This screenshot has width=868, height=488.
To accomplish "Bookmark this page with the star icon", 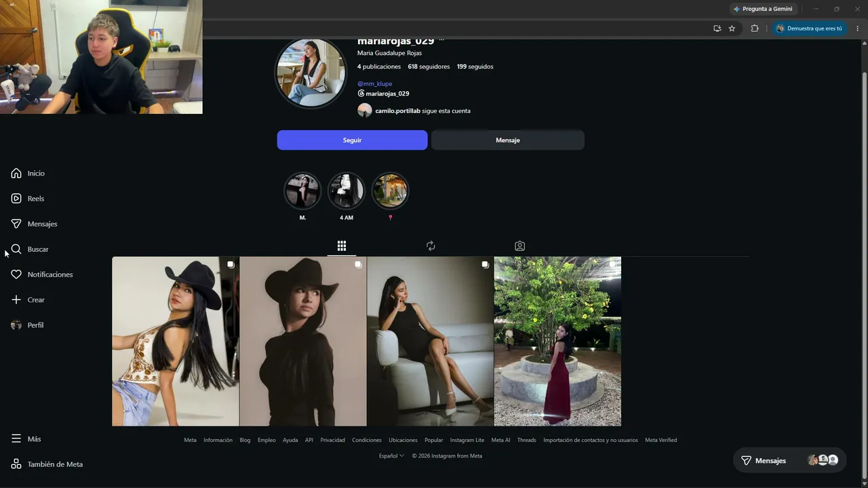I will pyautogui.click(x=732, y=28).
